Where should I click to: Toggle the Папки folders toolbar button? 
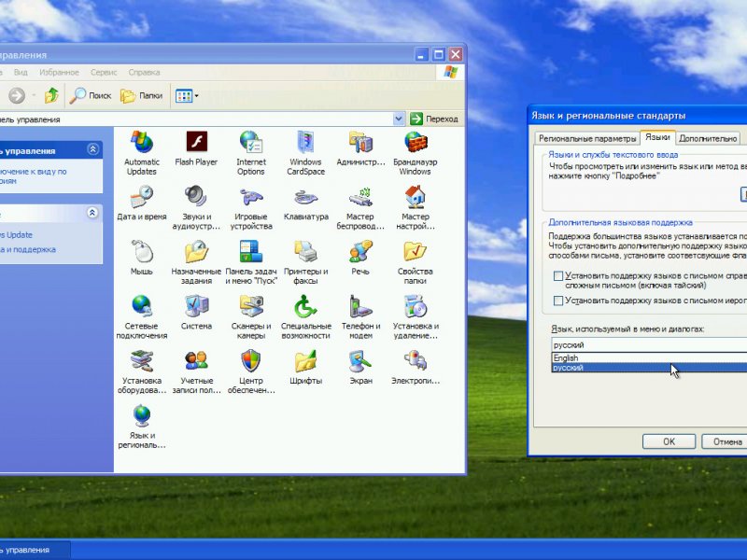[x=142, y=96]
